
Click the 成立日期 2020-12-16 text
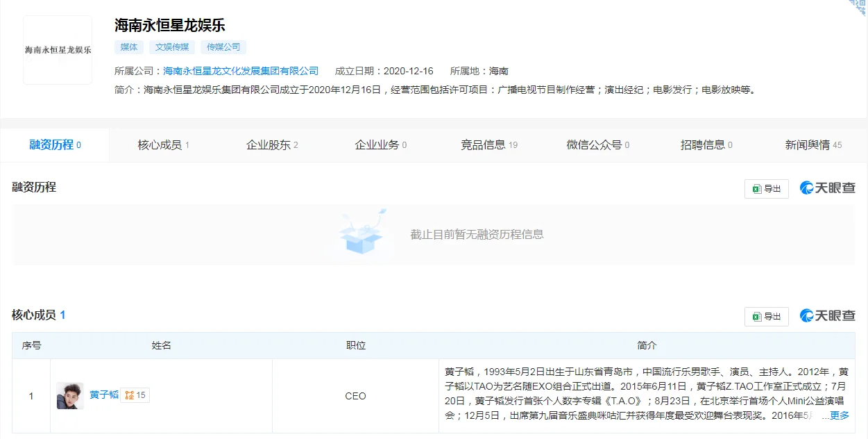click(x=384, y=71)
